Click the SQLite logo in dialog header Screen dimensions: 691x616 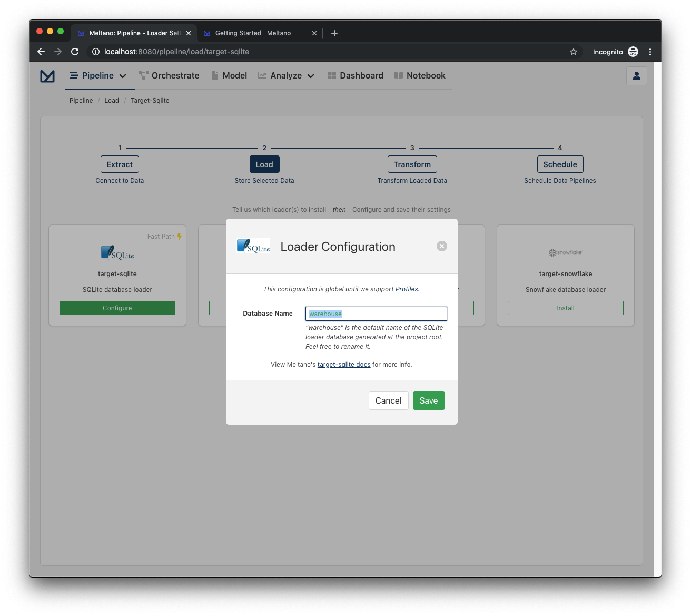tap(253, 246)
